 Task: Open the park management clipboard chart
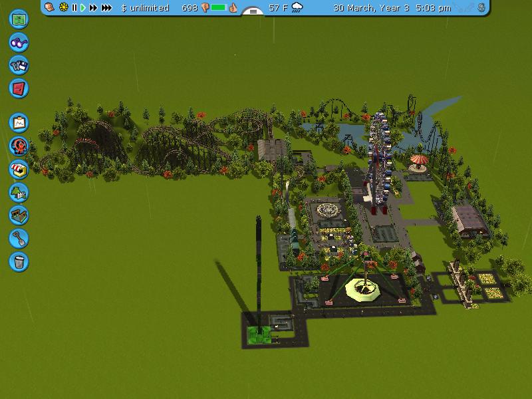coord(19,122)
